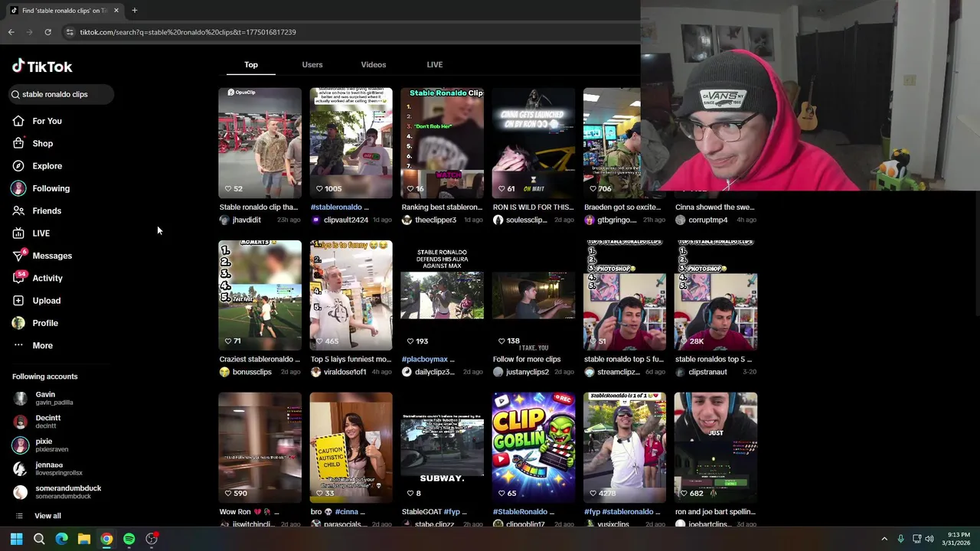The height and width of the screenshot is (551, 980).
Task: Click the browser address bar URL
Action: click(188, 32)
